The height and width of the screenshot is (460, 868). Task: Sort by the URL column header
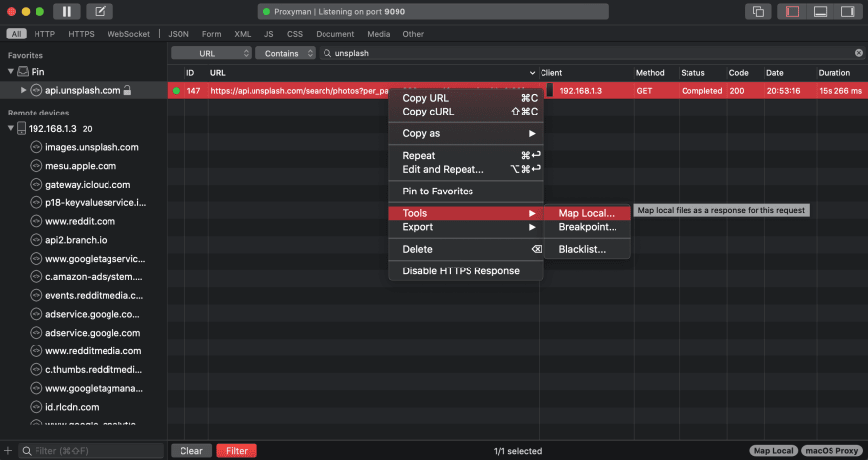pos(373,73)
